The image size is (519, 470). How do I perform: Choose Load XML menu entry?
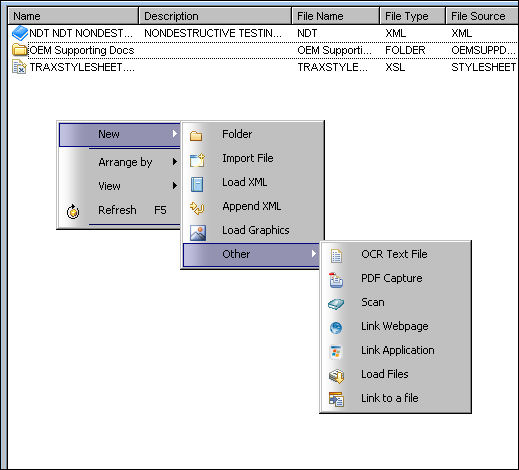[x=252, y=183]
